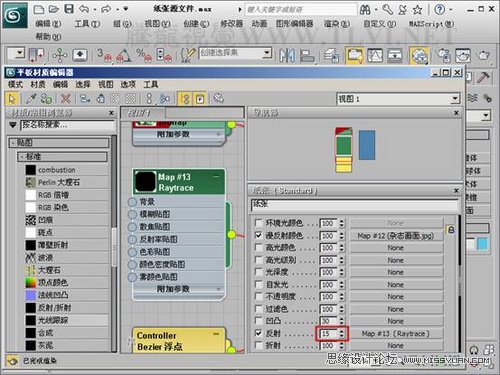Image resolution: width=500 pixels, height=375 pixels.
Task: Toggle the Material Editor main toolbar icon
Action: 419,55
